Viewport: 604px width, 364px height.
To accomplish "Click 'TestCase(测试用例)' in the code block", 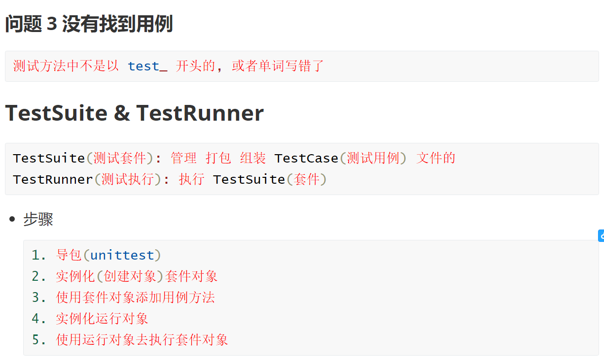I will 340,158.
